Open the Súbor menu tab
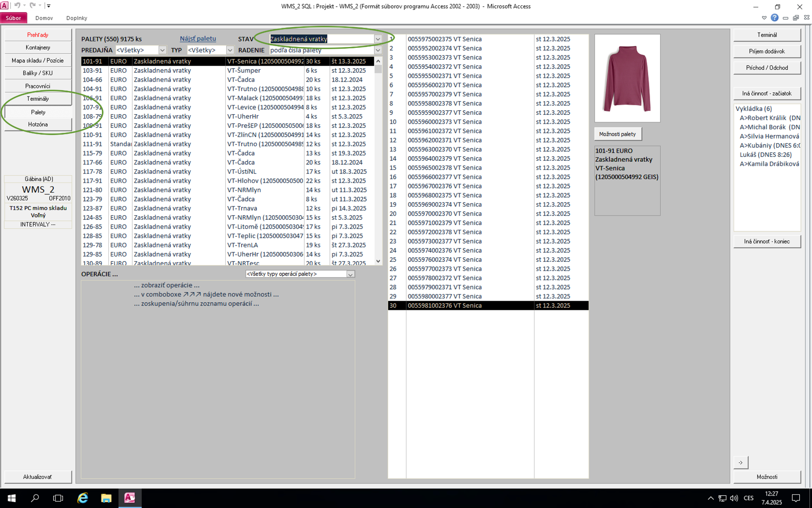Screen dimensions: 812x508 14,18
